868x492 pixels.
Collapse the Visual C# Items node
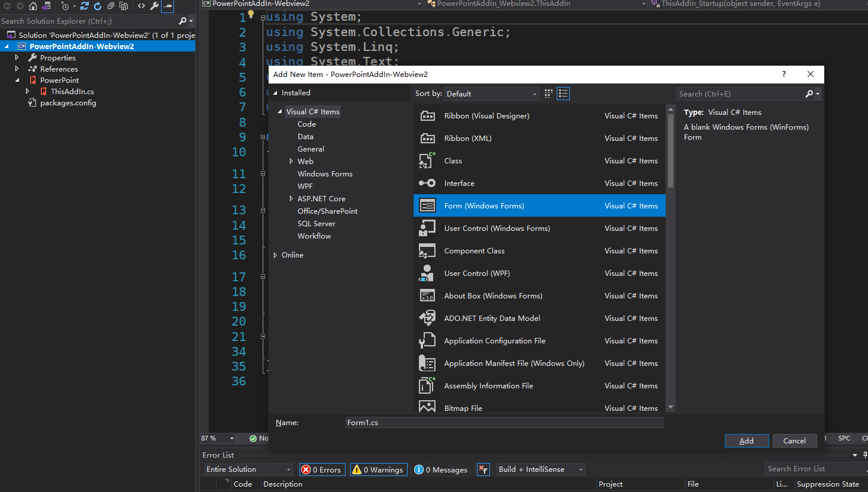click(x=280, y=111)
